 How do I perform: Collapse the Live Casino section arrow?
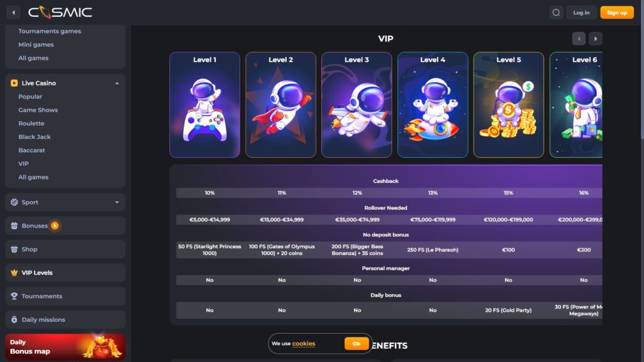(117, 84)
